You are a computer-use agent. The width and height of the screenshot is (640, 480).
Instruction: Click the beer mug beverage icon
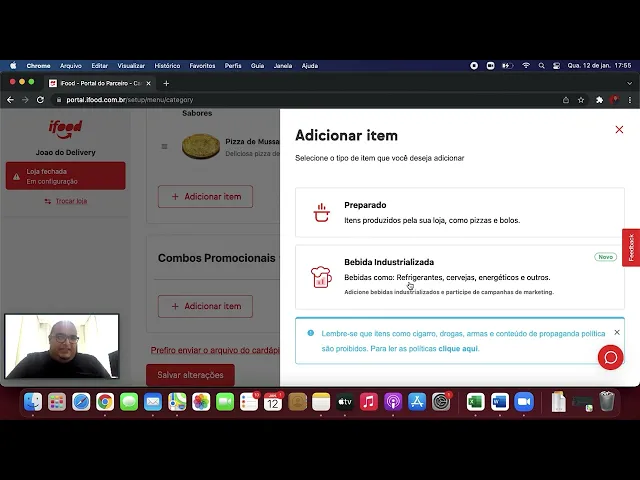(x=321, y=277)
